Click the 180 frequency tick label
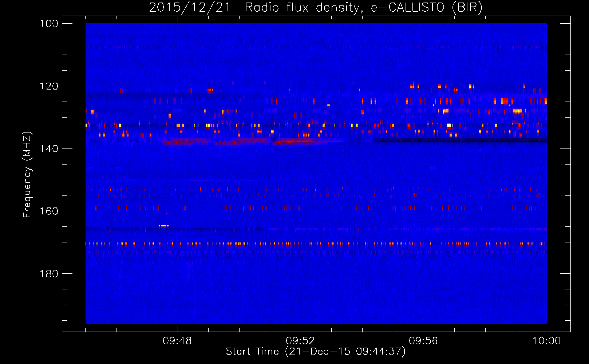The width and height of the screenshot is (589, 364). pyautogui.click(x=49, y=274)
